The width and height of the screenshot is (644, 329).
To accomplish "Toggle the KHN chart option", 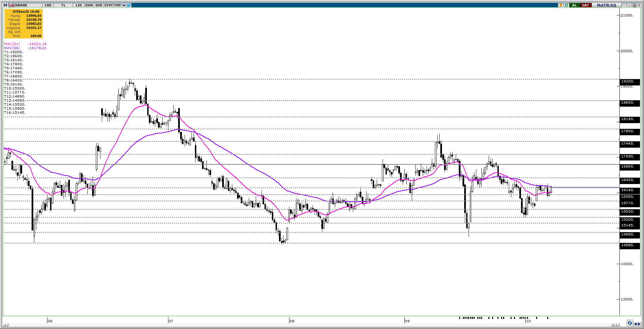I will 89,5.
